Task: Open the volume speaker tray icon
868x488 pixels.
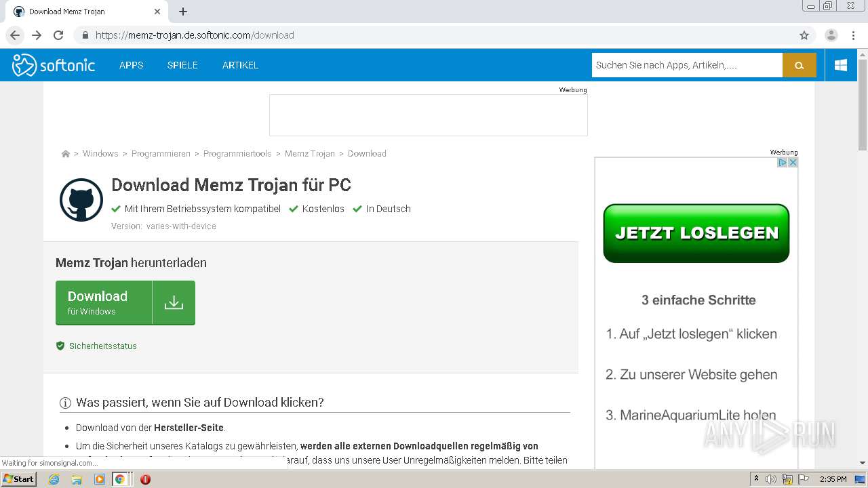Action: (x=771, y=479)
